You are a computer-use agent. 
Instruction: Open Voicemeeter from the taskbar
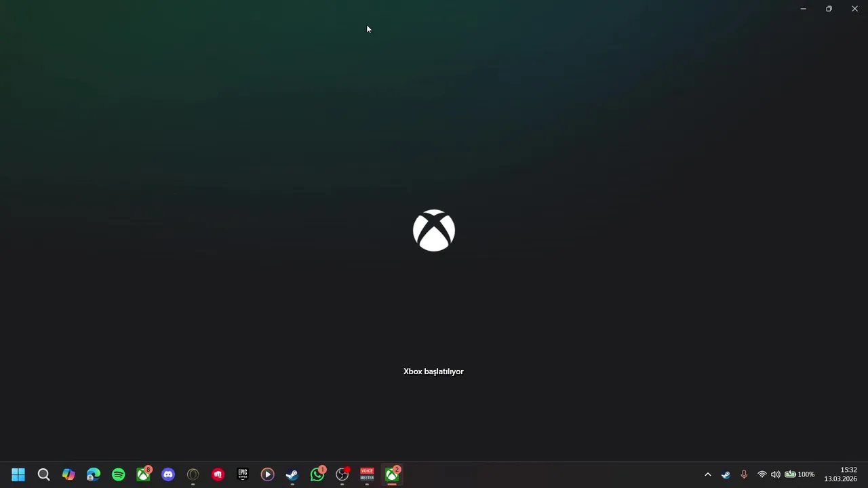(x=367, y=474)
